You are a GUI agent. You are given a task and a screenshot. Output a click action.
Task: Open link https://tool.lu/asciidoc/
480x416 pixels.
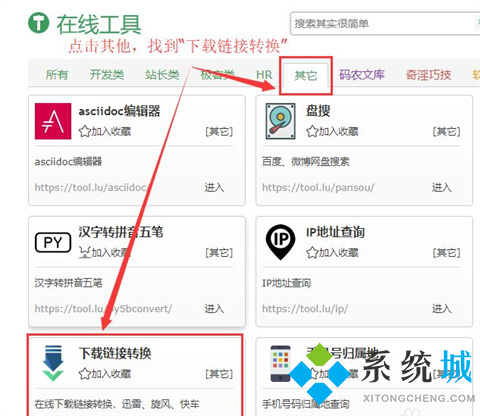pos(93,188)
